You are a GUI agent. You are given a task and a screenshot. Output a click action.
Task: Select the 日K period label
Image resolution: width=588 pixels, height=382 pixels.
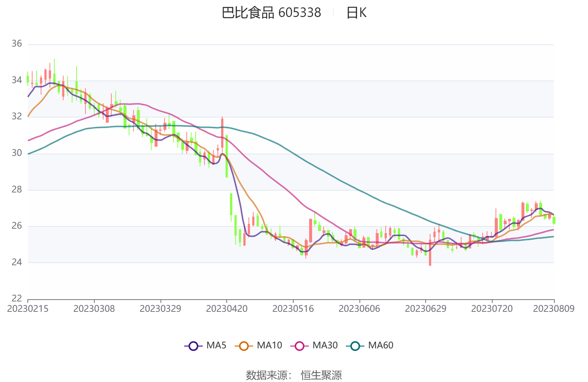[356, 13]
